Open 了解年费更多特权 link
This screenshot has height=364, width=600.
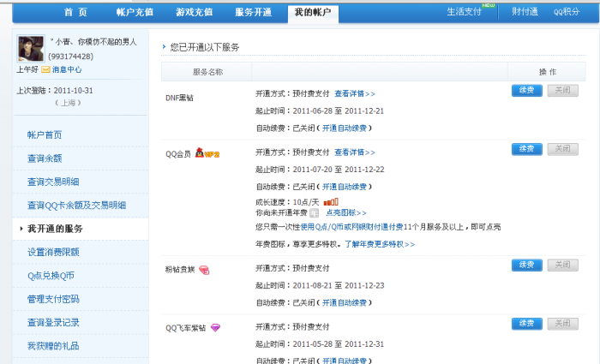pyautogui.click(x=380, y=244)
